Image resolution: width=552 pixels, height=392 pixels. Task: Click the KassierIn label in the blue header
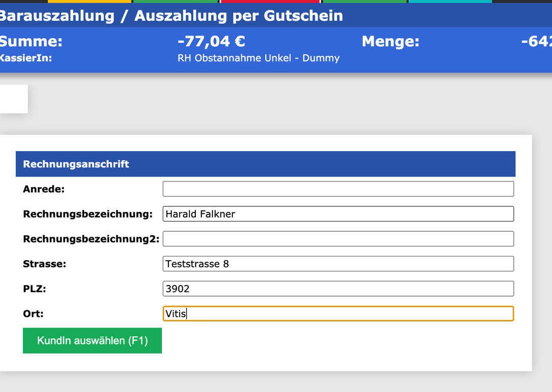pos(22,58)
